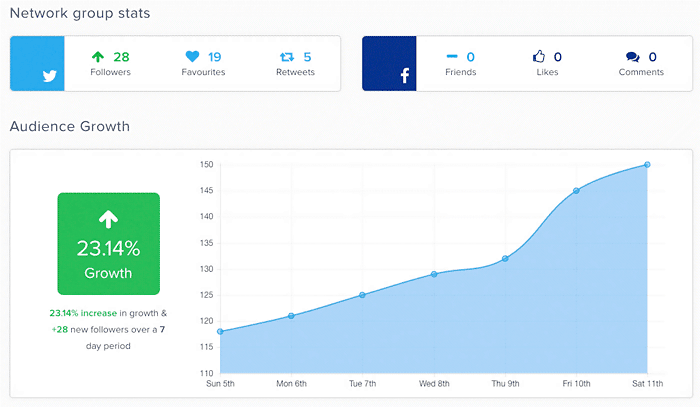Click the Likes thumbs-up icon
700x407 pixels.
pos(540,57)
